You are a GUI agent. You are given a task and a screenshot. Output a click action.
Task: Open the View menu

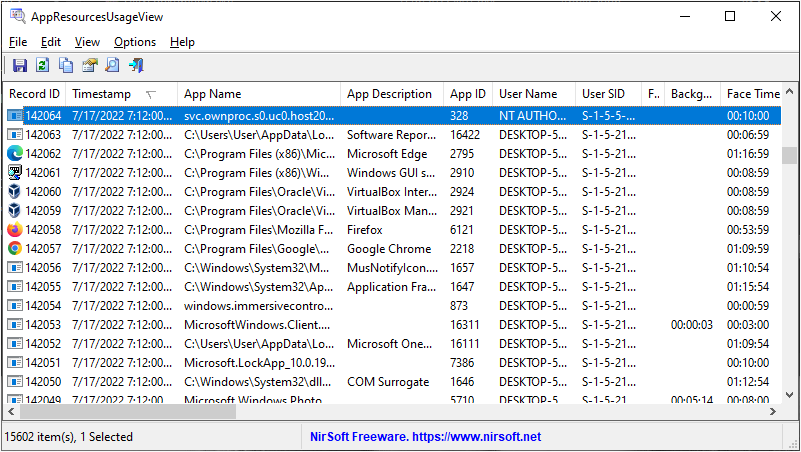point(87,42)
